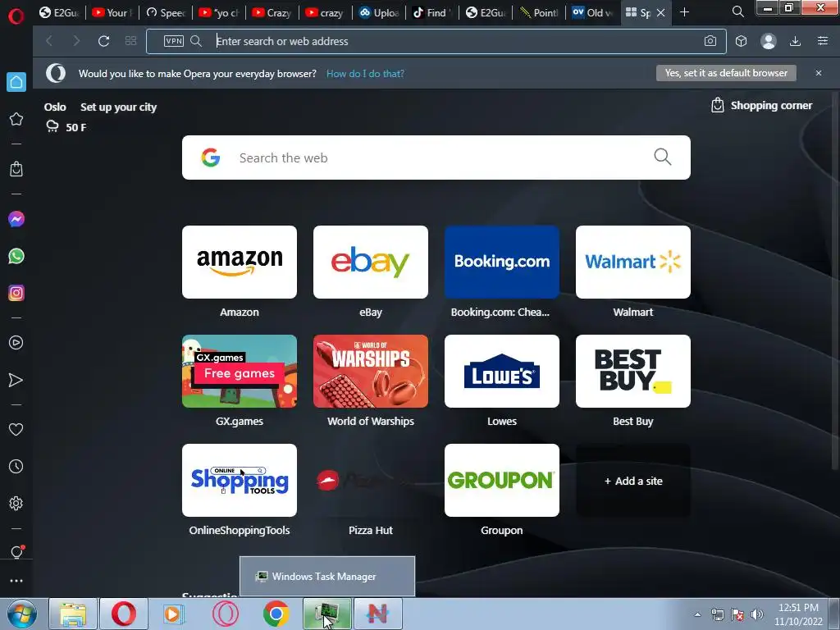Open the eBay speed dial tile
The image size is (840, 630).
click(371, 262)
